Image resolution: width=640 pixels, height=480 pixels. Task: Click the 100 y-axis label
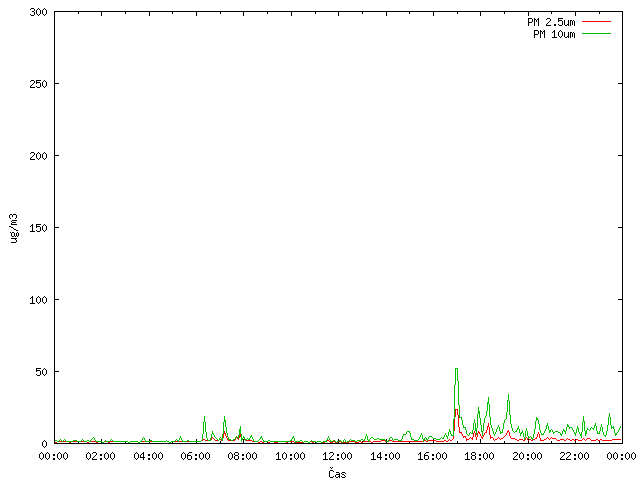click(38, 300)
